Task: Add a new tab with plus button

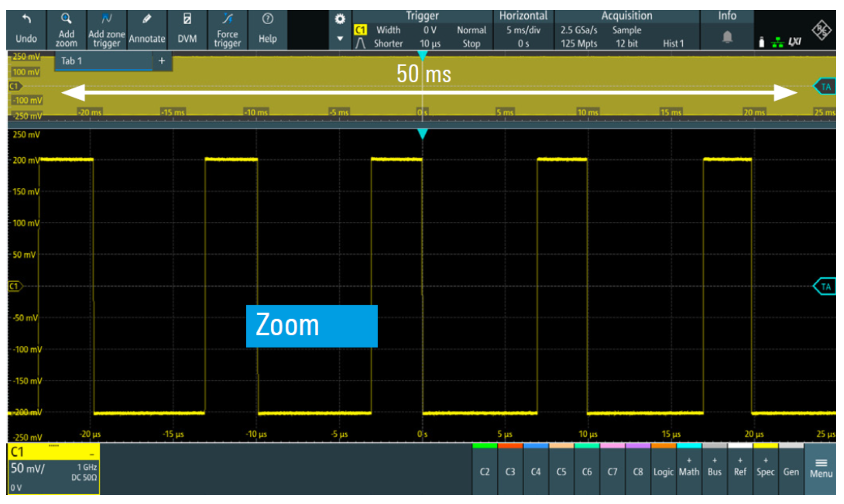Action: pyautogui.click(x=162, y=61)
